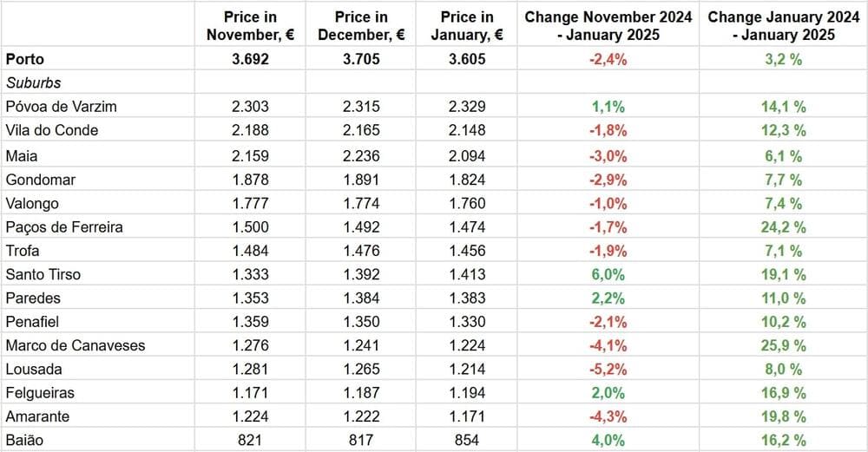Select the 'Price in December, €' column header

point(361,26)
